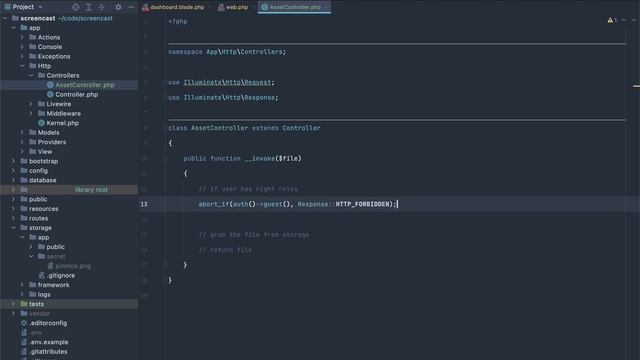Collapse the app folder inside storage
The width and height of the screenshot is (640, 360).
(22, 237)
